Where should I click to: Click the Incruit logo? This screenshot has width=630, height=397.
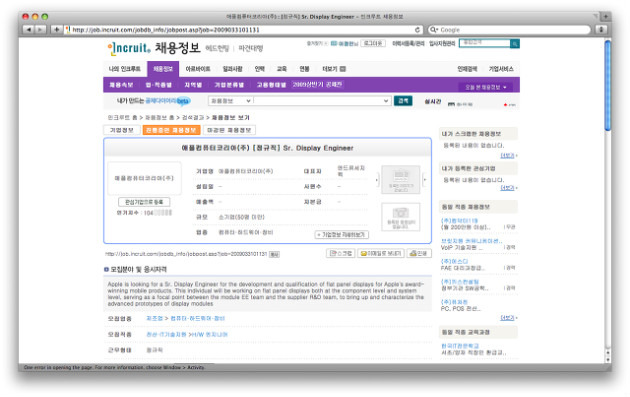pos(129,48)
